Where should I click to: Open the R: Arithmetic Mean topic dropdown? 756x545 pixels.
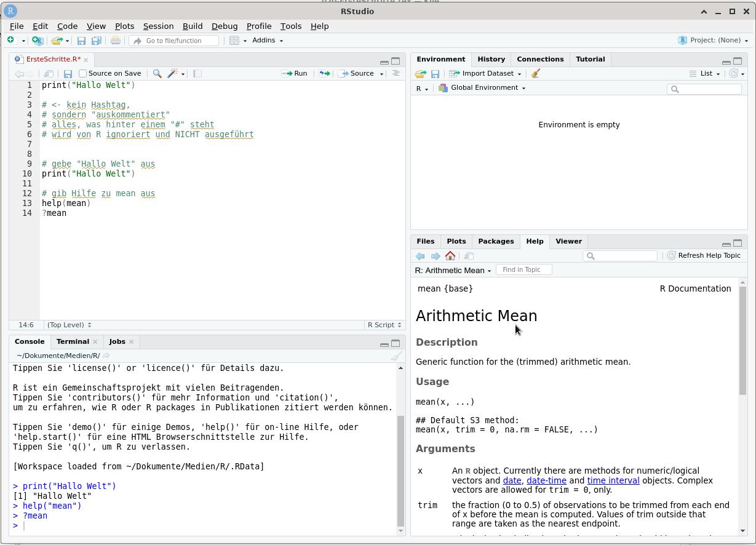tap(453, 270)
